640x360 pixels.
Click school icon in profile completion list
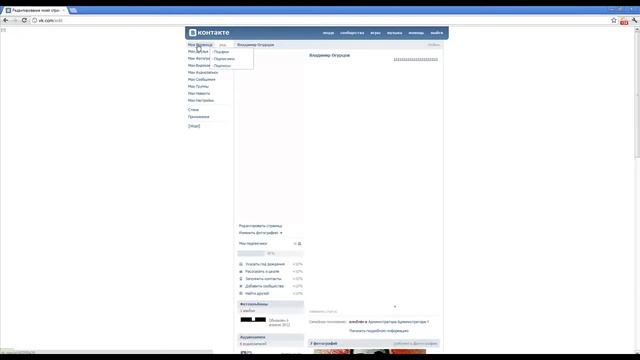tap(241, 271)
